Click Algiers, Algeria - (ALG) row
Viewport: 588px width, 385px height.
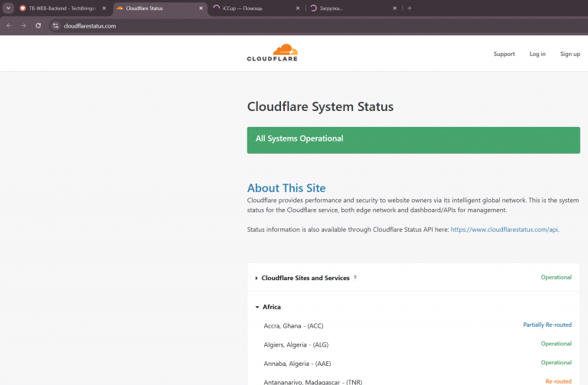pyautogui.click(x=413, y=344)
